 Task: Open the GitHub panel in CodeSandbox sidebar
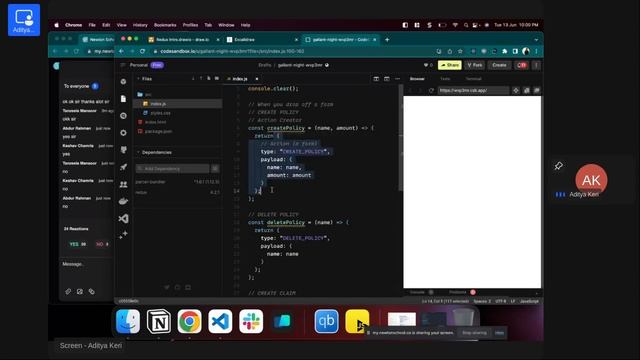click(x=124, y=150)
